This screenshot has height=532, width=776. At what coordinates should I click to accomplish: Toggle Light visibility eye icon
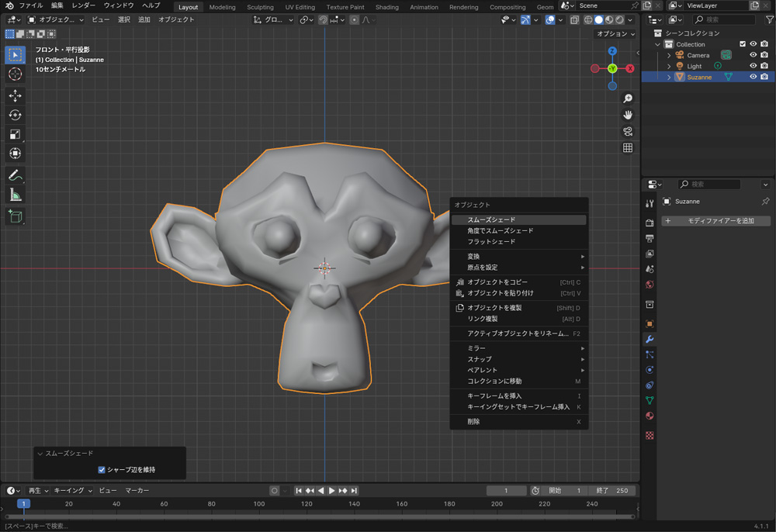[x=753, y=66]
